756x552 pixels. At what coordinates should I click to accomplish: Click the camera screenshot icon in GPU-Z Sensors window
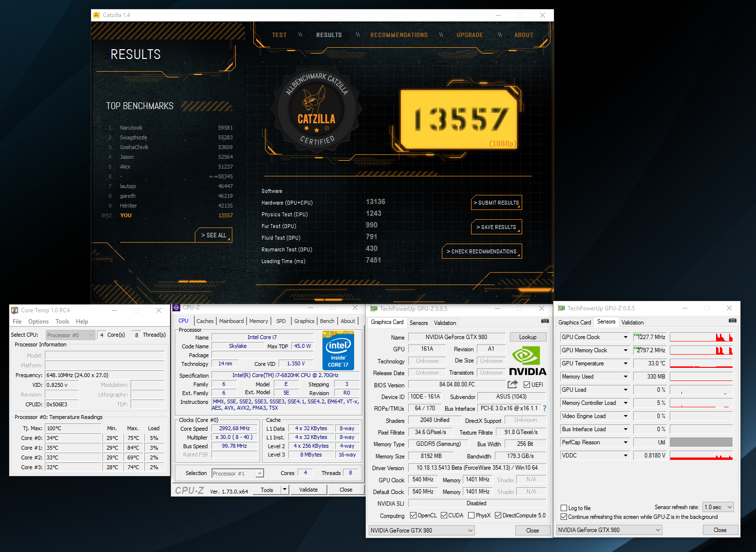[x=732, y=321]
